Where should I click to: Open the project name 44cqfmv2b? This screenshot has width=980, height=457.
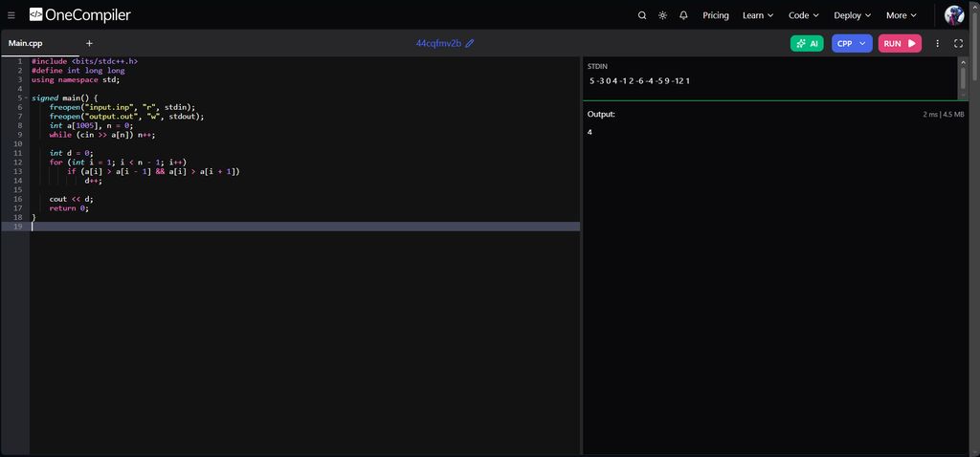tap(438, 43)
